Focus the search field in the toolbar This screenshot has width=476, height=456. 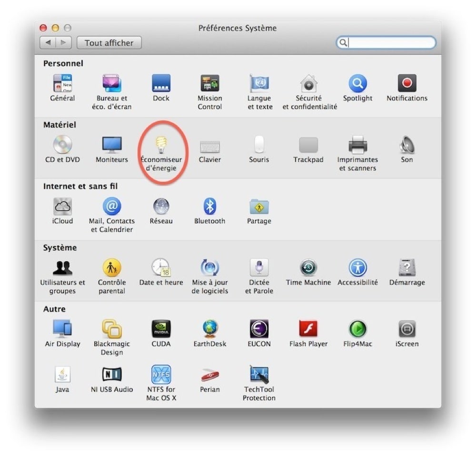386,42
